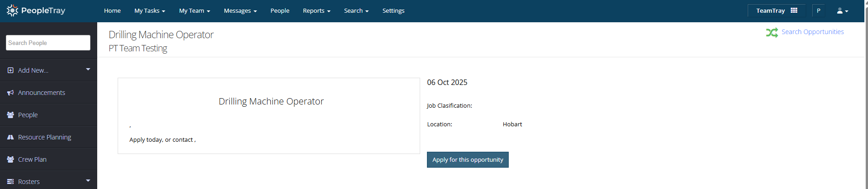Go to the Home menu item
Image resolution: width=868 pixels, height=189 pixels.
point(112,11)
